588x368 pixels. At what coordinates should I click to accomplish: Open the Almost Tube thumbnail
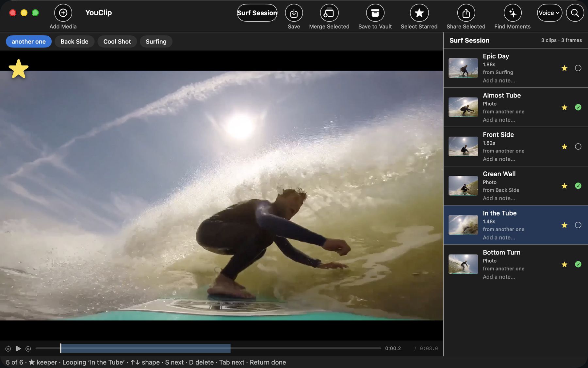463,107
